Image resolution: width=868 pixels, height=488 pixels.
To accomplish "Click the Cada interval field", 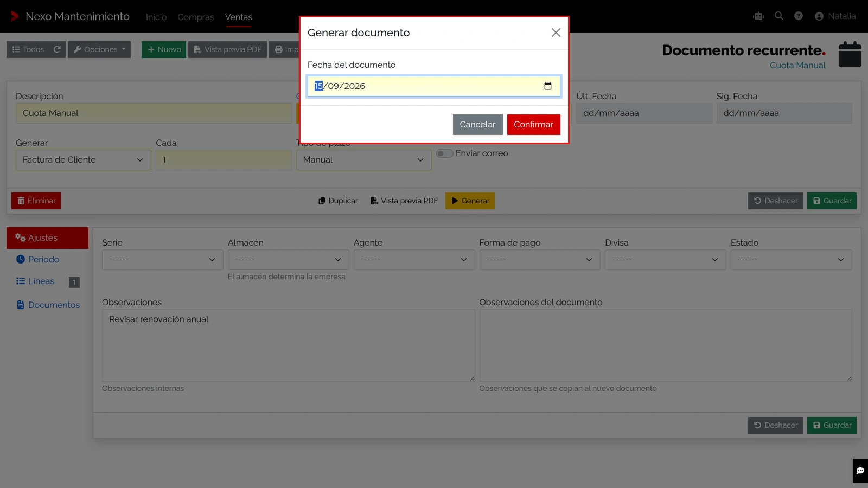I will [224, 160].
